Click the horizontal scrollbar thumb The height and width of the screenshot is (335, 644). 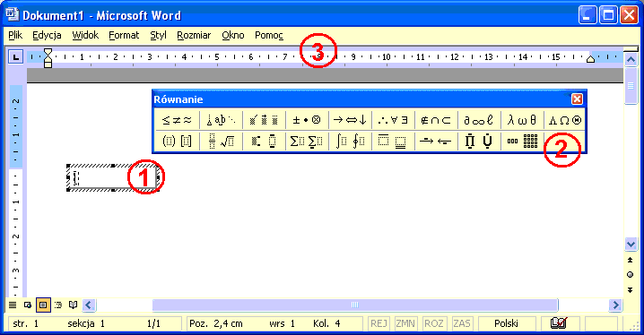coord(355,305)
